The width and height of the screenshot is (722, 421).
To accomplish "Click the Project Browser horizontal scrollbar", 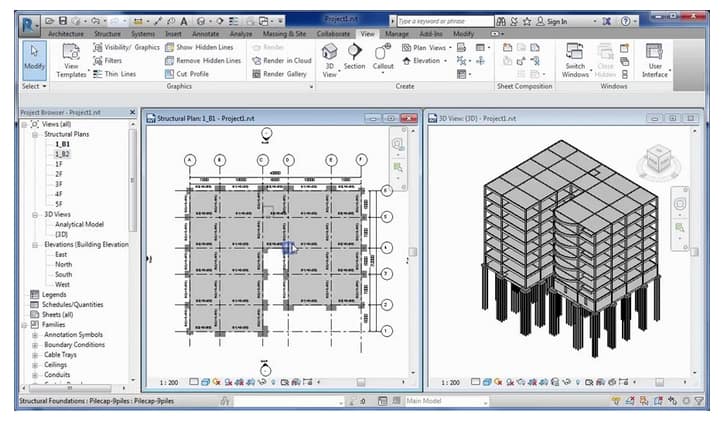I will click(x=70, y=388).
